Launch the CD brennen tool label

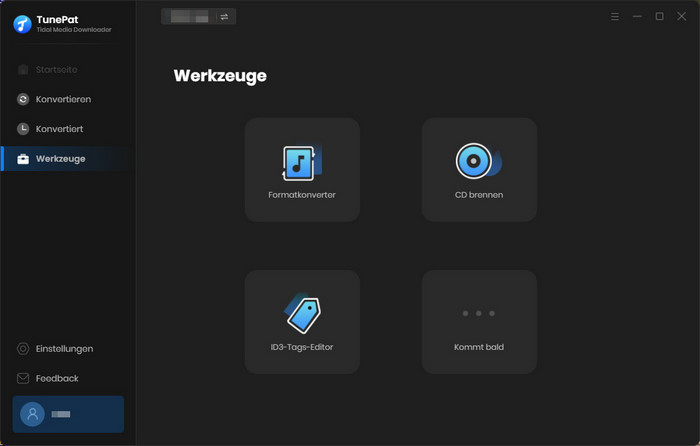[x=479, y=195]
